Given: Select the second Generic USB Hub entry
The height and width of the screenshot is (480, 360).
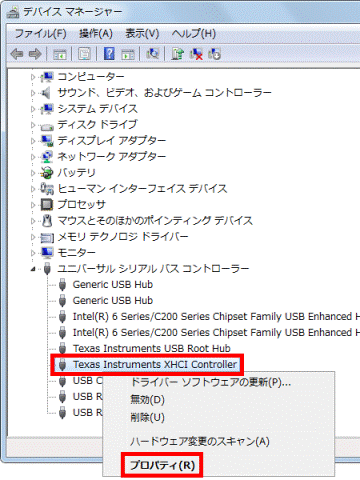Looking at the screenshot, I should pyautogui.click(x=113, y=301).
